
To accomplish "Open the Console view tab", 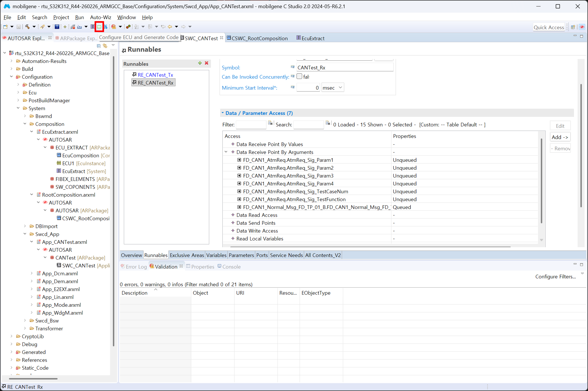I will (229, 267).
